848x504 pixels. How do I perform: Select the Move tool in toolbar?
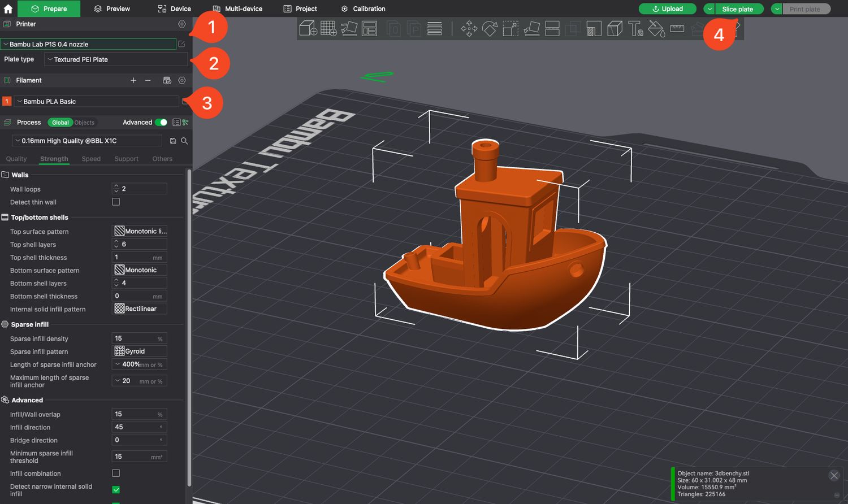click(469, 29)
